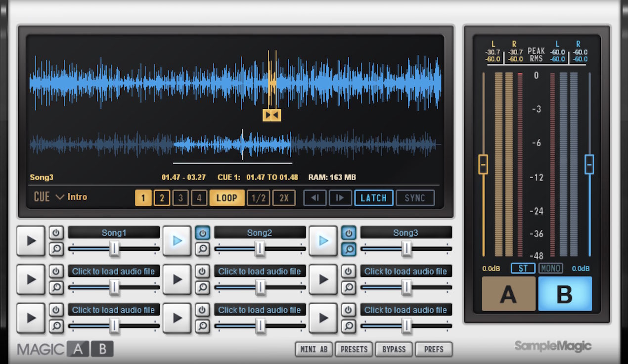Viewport: 628px width, 364px height.
Task: Disable the LATCH toggle
Action: pos(374,198)
